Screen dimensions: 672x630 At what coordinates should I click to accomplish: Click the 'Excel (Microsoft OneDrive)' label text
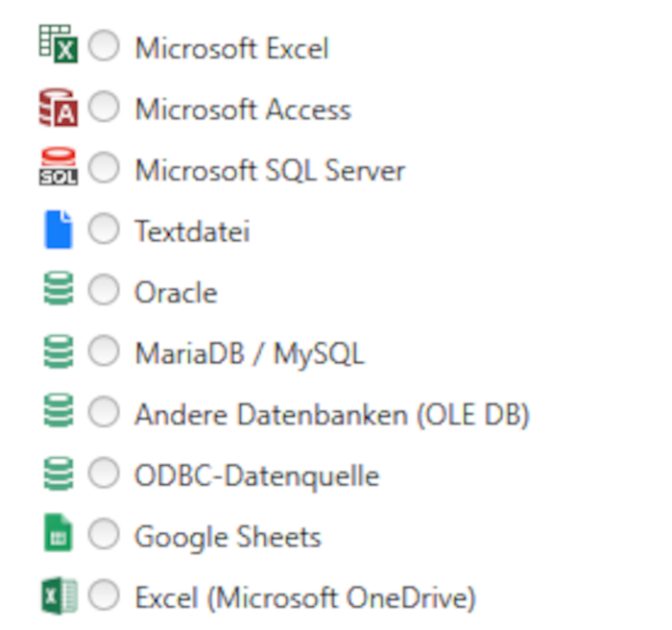(305, 598)
